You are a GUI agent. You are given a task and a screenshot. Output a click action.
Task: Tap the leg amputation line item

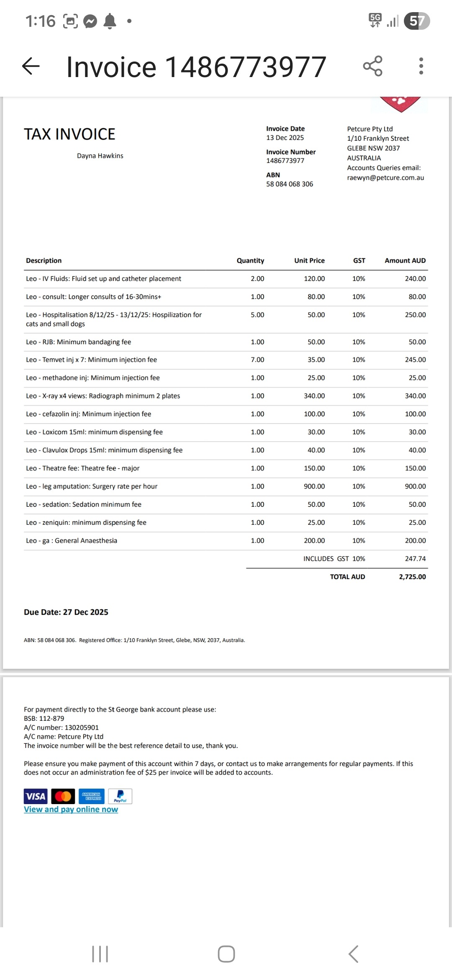[92, 486]
